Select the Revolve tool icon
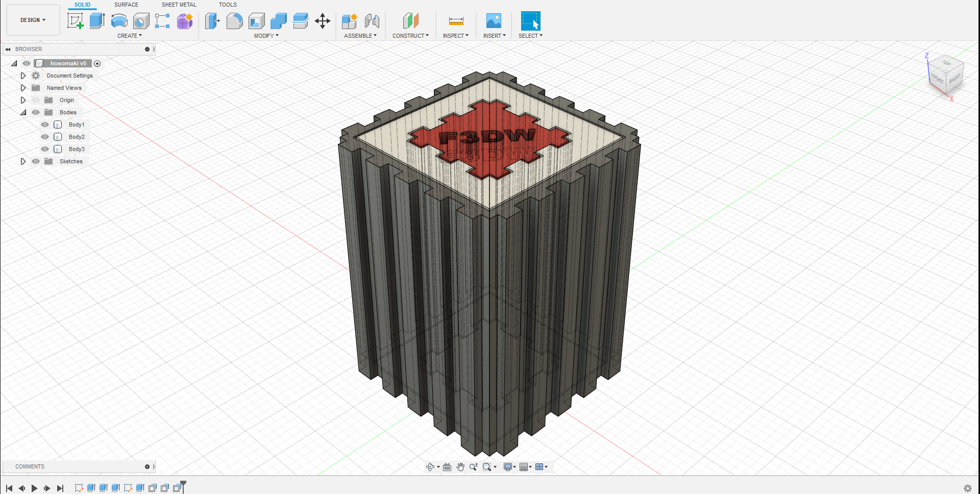The height and width of the screenshot is (494, 980). (119, 21)
